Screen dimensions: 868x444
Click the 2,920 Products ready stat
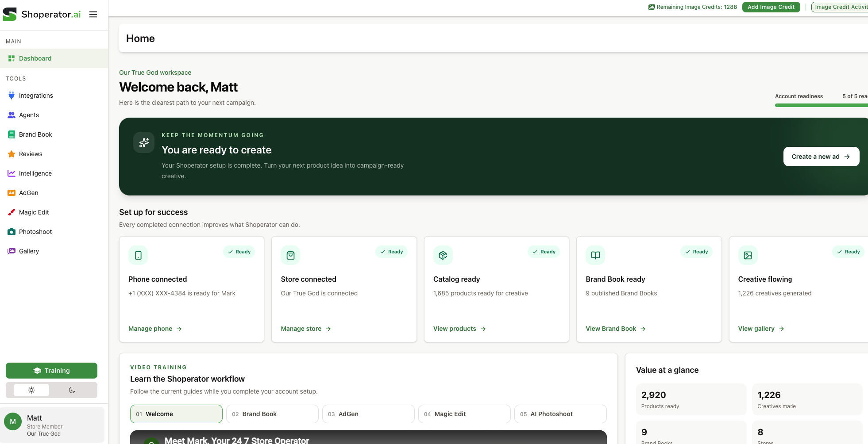tap(691, 399)
